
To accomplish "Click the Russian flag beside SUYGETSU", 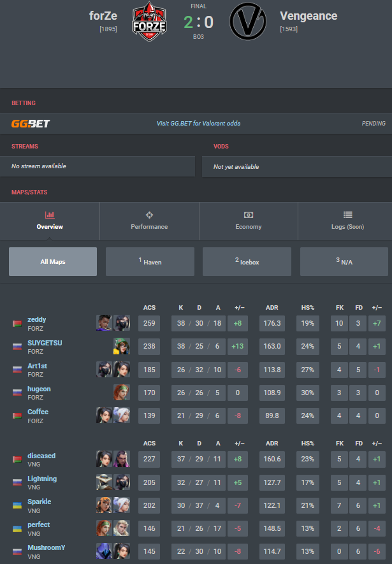I will coord(17,347).
